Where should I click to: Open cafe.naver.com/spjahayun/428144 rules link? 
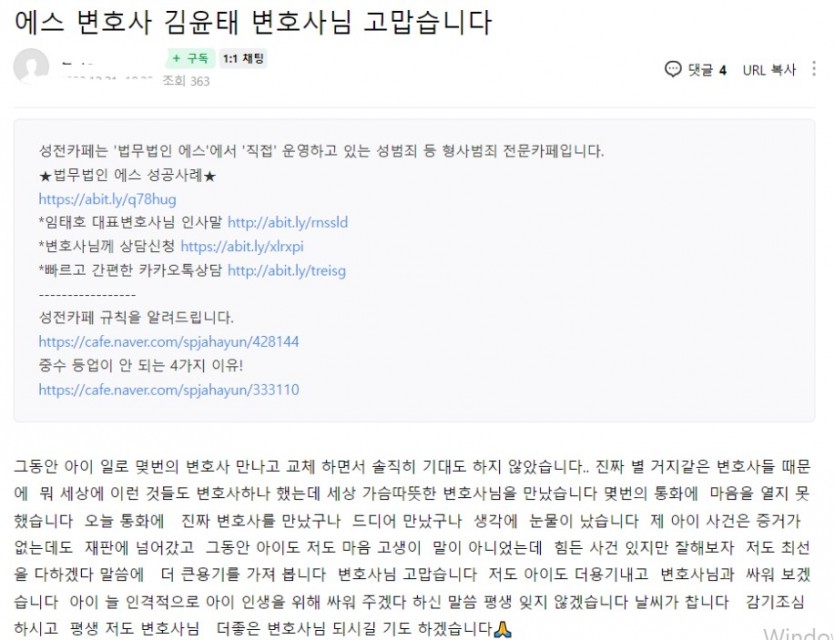[169, 342]
